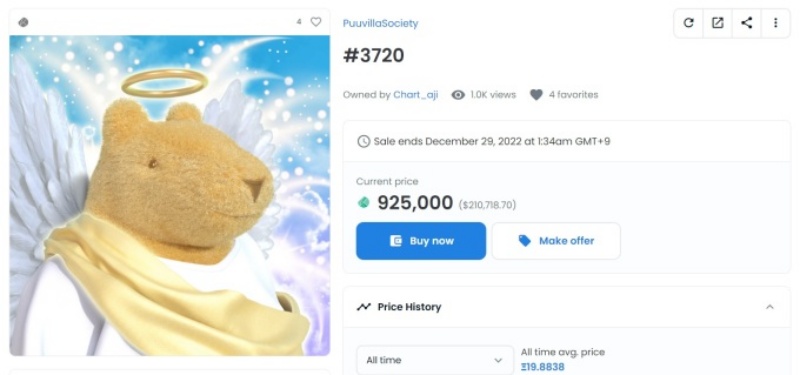Click the Price History chart icon
Image resolution: width=800 pixels, height=375 pixels.
pyautogui.click(x=363, y=307)
